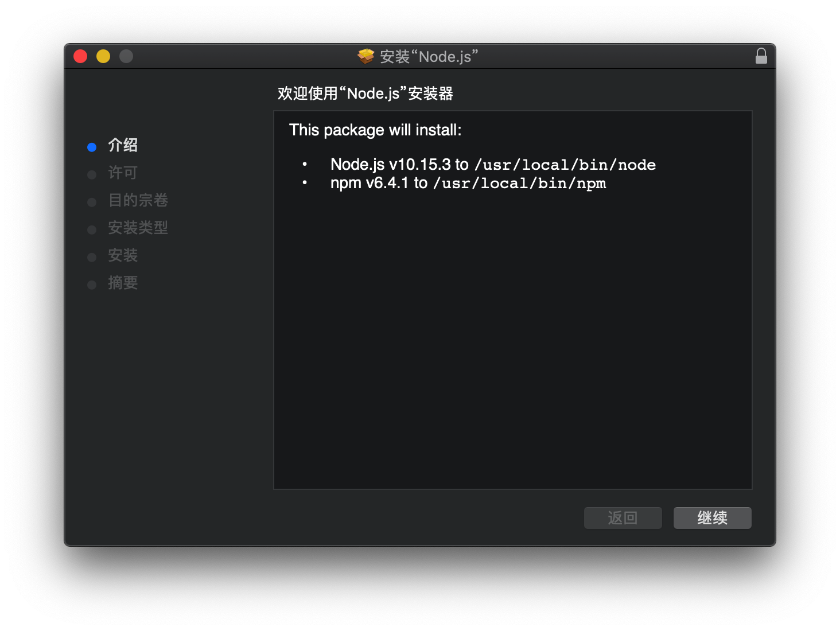This screenshot has width=840, height=631.
Task: Click the Node.js installer package icon
Action: click(x=365, y=56)
